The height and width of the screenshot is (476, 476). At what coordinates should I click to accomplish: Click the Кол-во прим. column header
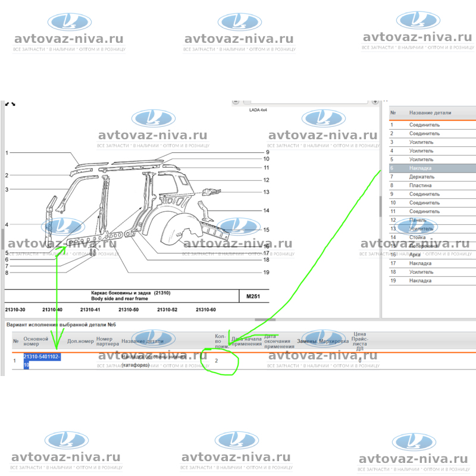(x=222, y=341)
